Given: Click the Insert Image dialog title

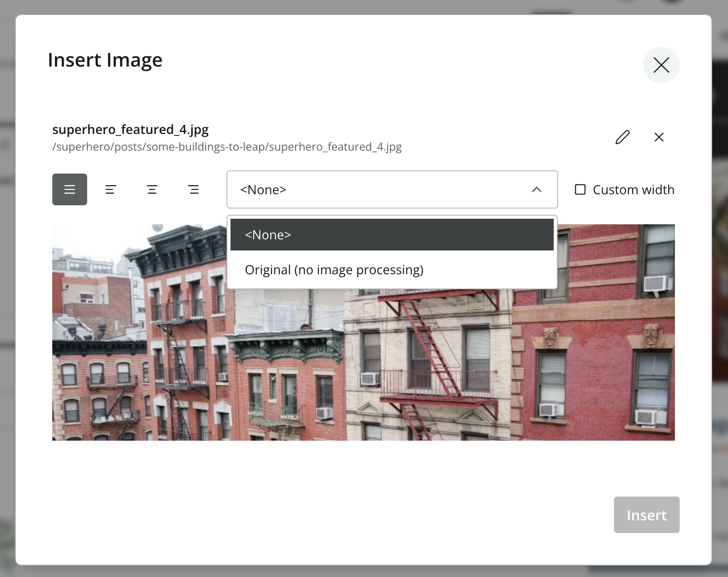Looking at the screenshot, I should 105,60.
